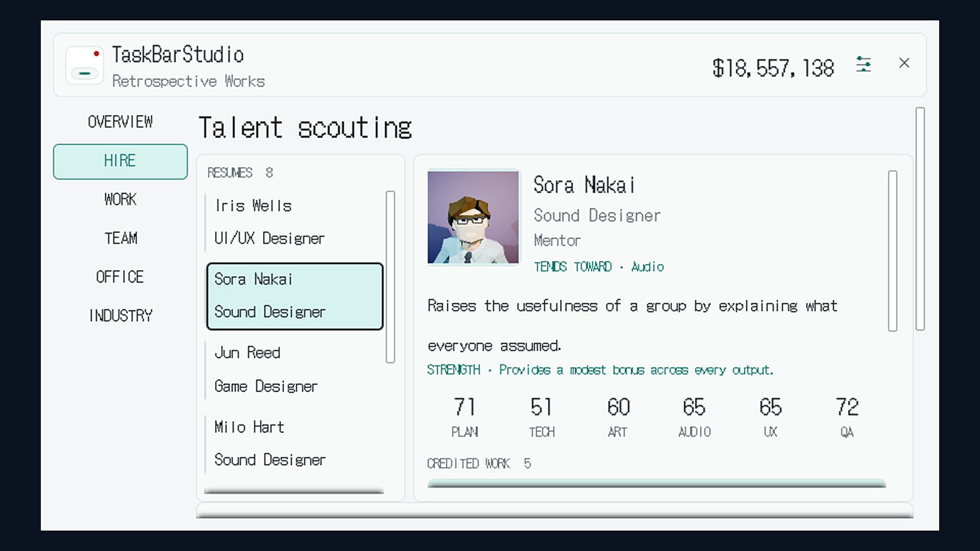The width and height of the screenshot is (980, 551).
Task: Click the studio balance amount
Action: (x=773, y=68)
